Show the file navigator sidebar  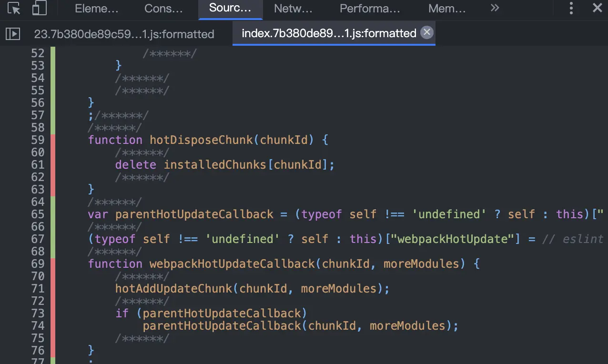(12, 33)
